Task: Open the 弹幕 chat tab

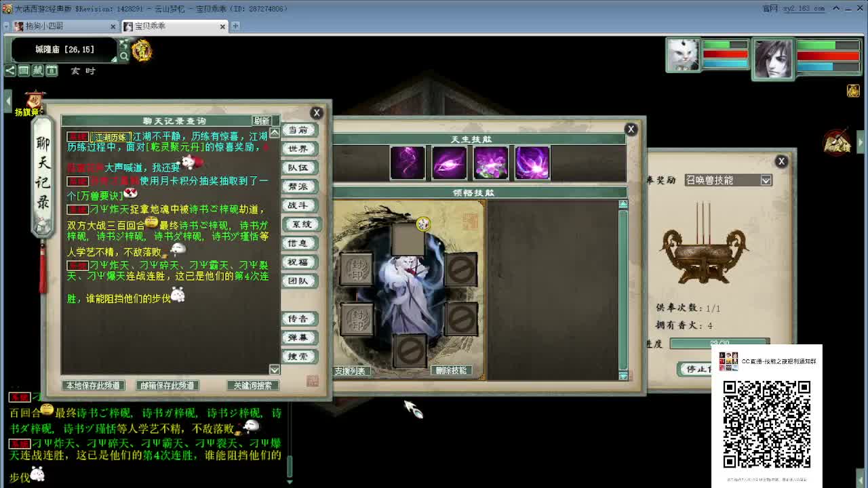Action: click(x=299, y=338)
